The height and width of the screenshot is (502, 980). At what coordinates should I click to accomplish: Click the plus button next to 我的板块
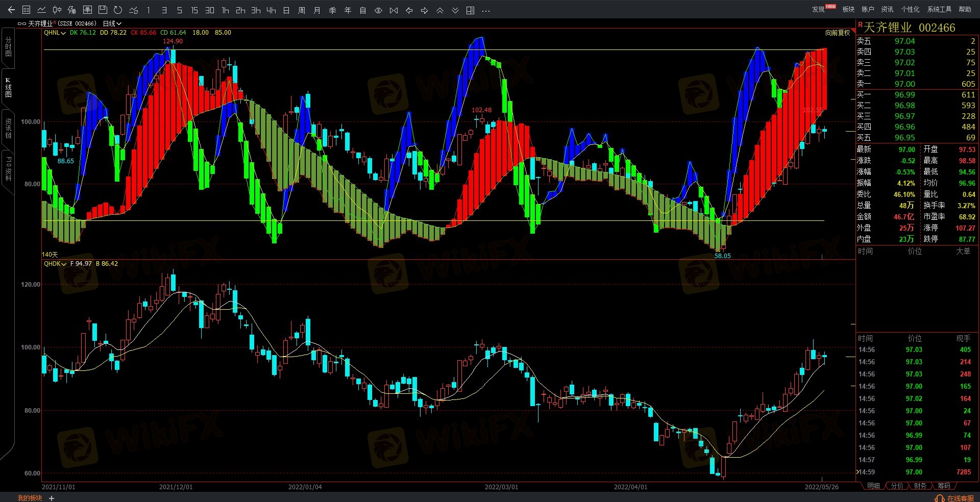[x=52, y=498]
